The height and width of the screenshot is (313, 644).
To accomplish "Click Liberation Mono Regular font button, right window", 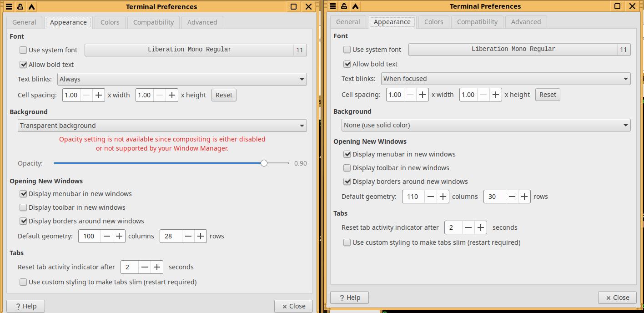I will click(x=519, y=50).
